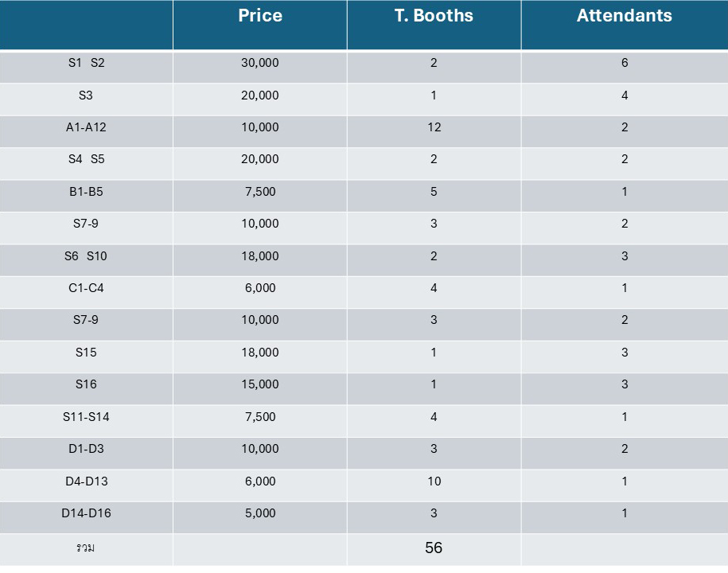Click the 30,000 price cell
The image size is (728, 573).
pyautogui.click(x=260, y=63)
